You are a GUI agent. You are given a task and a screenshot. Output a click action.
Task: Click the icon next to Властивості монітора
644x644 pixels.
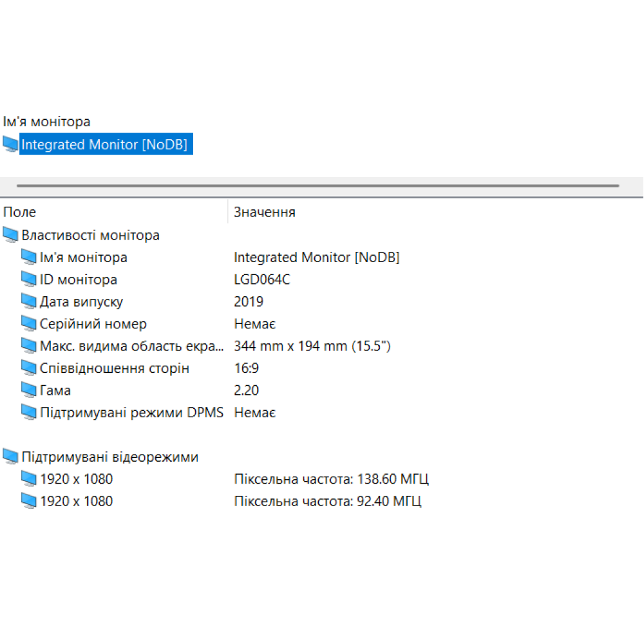[x=11, y=234]
